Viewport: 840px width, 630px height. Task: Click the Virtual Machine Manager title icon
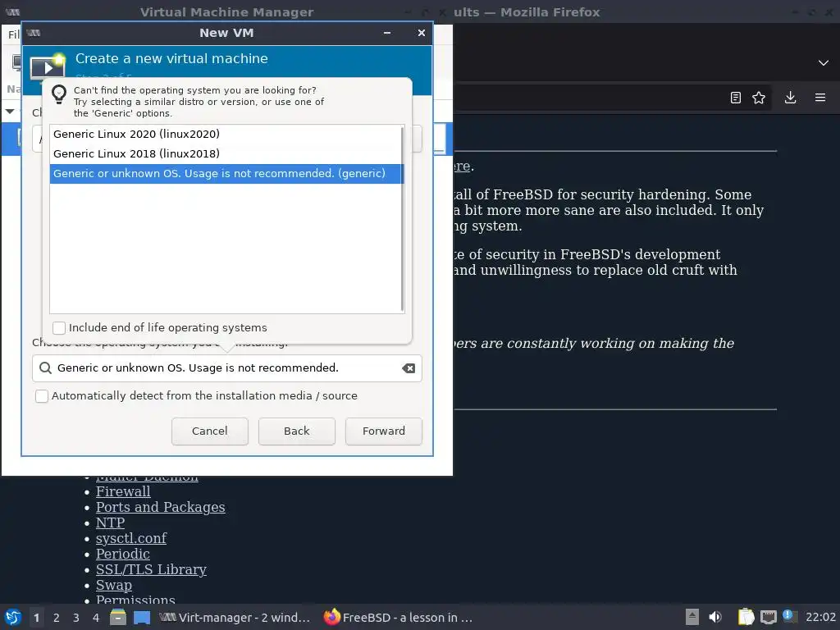(13, 11)
